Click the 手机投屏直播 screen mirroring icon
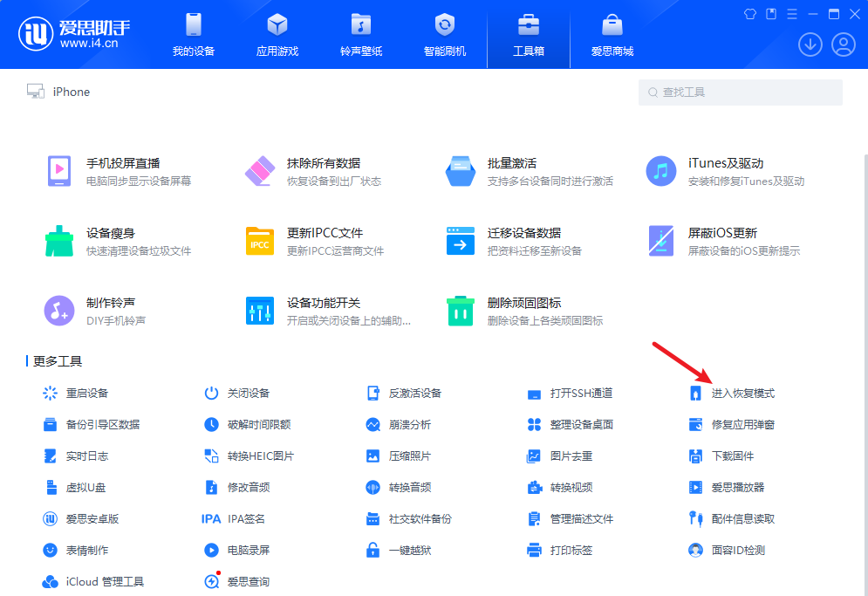Screen dimensions: 868x596 pyautogui.click(x=58, y=171)
